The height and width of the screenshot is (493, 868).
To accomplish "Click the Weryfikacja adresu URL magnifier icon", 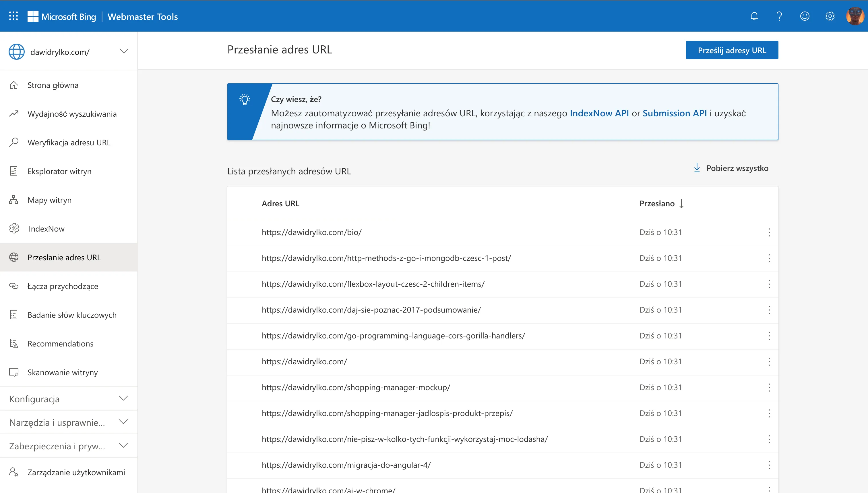I will coord(13,142).
